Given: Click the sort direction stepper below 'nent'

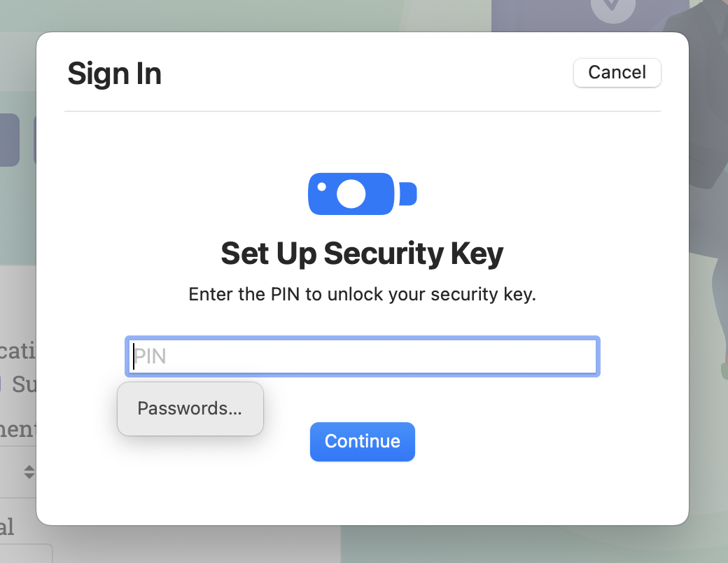Looking at the screenshot, I should pyautogui.click(x=29, y=472).
